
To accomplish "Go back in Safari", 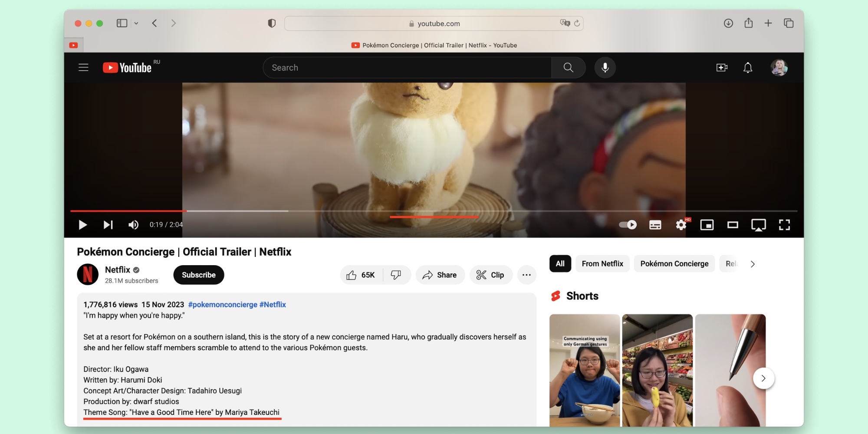I will tap(155, 23).
